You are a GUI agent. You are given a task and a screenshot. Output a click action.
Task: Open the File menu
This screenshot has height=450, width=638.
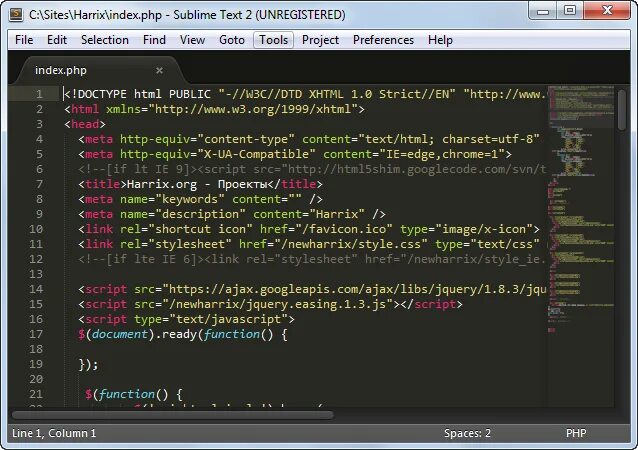(x=24, y=40)
